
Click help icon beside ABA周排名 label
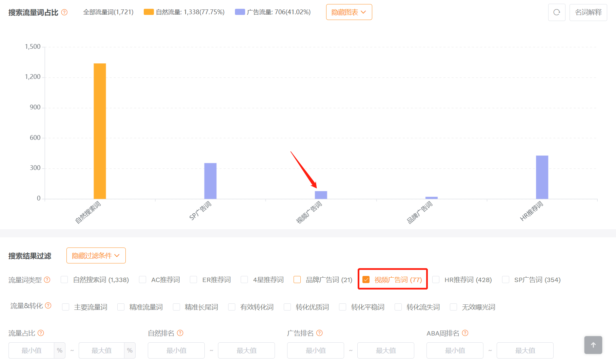tap(465, 333)
